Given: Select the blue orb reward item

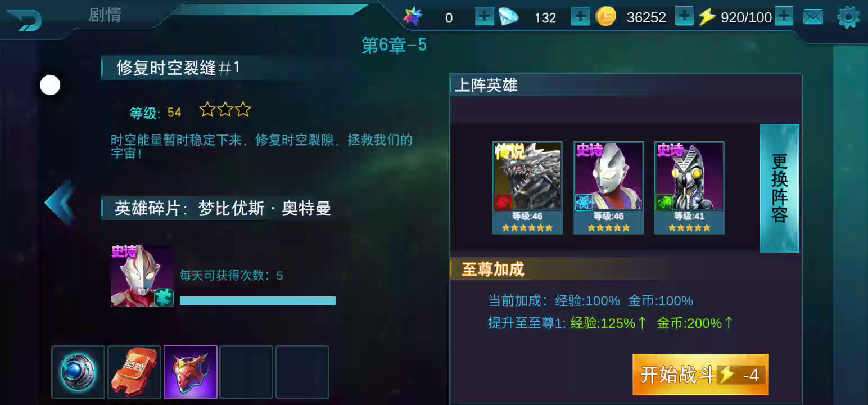Looking at the screenshot, I should (78, 372).
